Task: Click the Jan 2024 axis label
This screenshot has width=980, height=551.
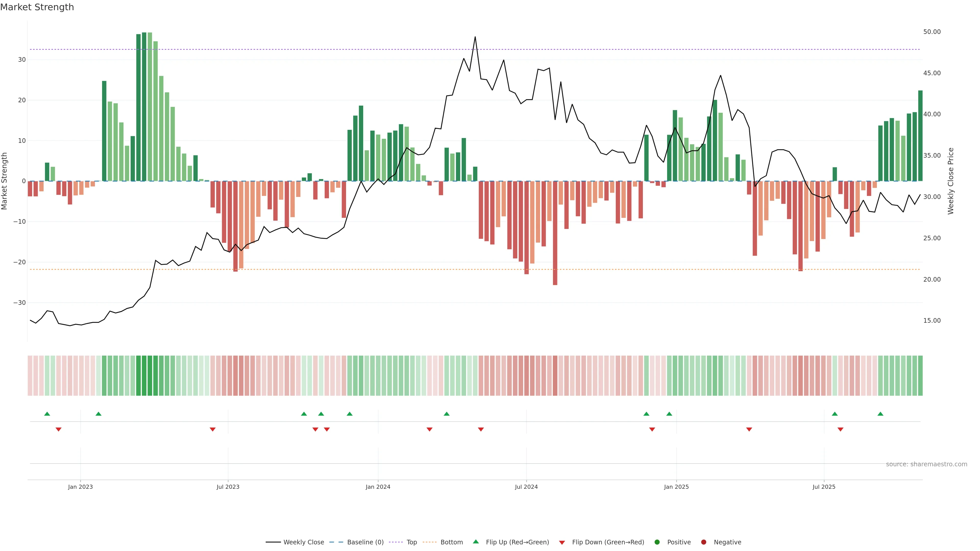Action: pyautogui.click(x=378, y=487)
